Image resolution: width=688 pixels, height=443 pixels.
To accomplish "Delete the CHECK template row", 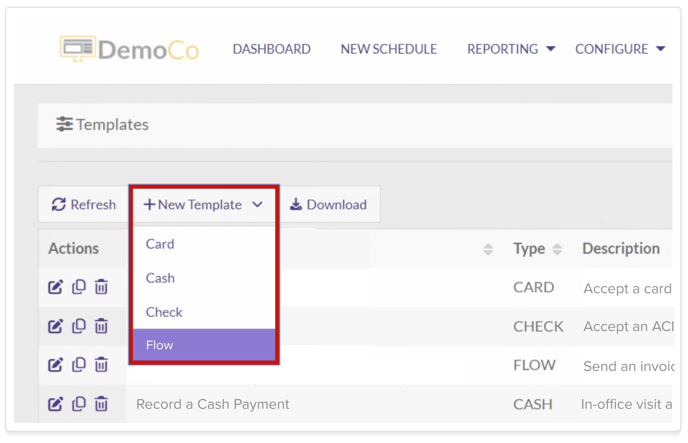I will tap(101, 326).
